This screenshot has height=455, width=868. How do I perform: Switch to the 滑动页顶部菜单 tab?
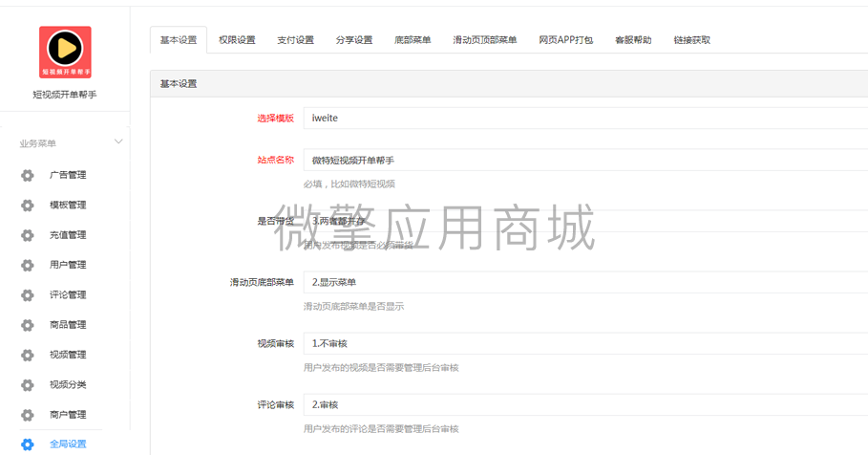click(x=485, y=40)
